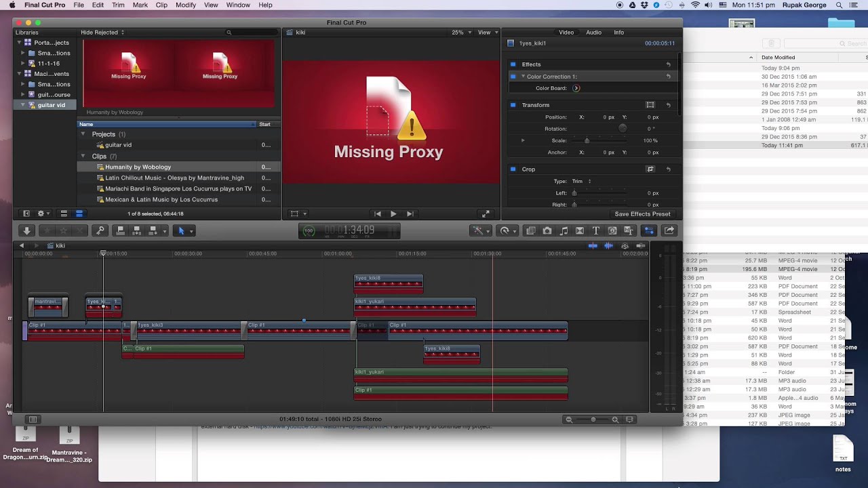Click the connect clip to storyline button
Screen dimensions: 868x488
(x=121, y=230)
